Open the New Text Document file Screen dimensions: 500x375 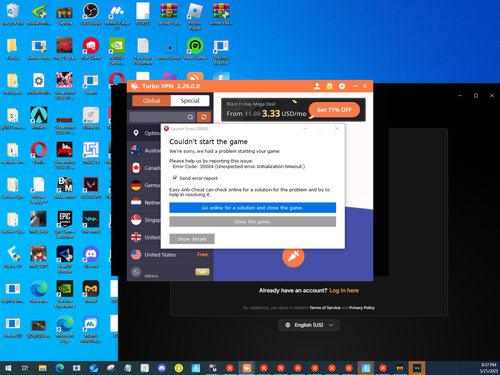pos(143,51)
